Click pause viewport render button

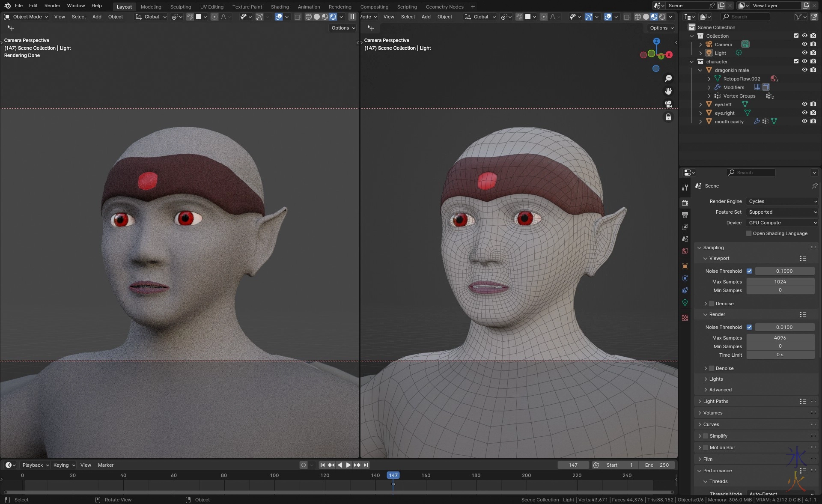[x=352, y=17]
